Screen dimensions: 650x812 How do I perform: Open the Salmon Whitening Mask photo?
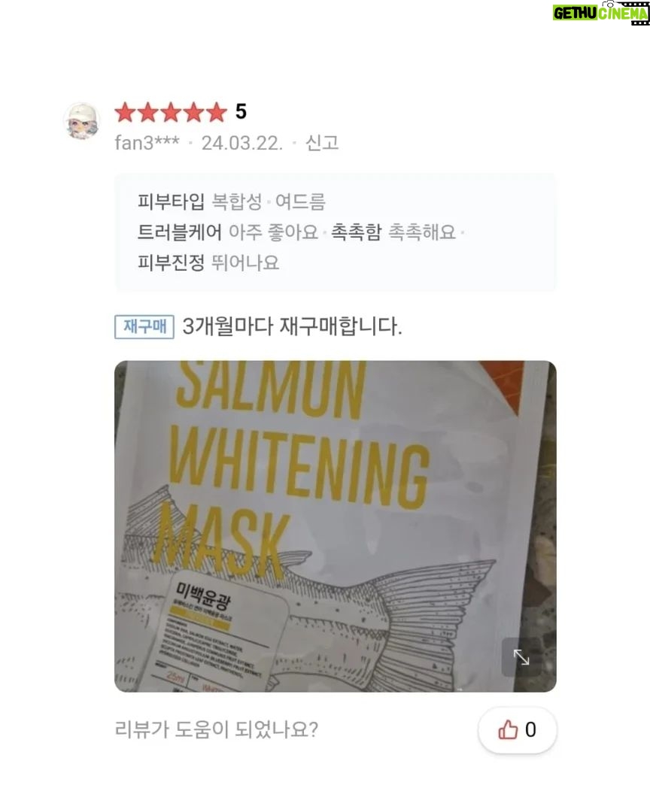pyautogui.click(x=336, y=526)
